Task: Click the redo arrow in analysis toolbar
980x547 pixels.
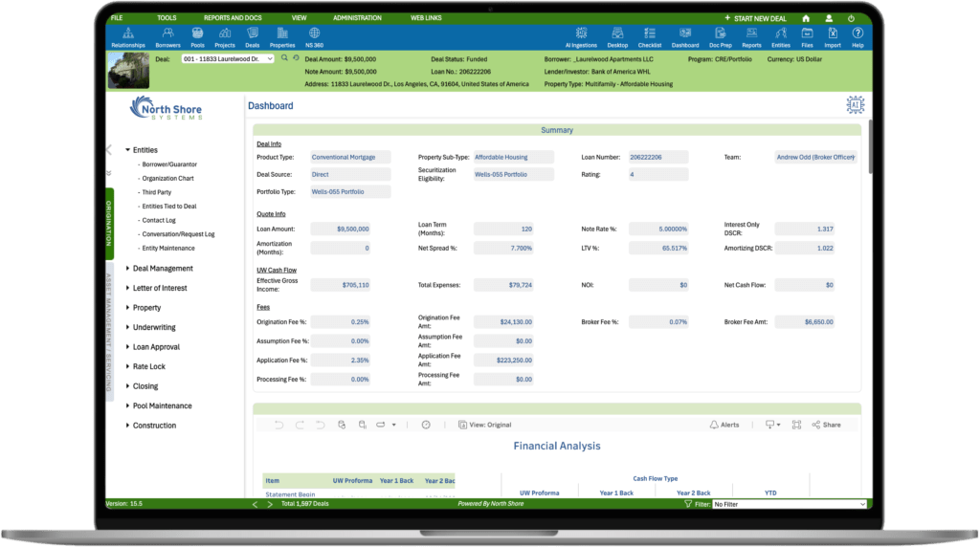Action: tap(300, 425)
